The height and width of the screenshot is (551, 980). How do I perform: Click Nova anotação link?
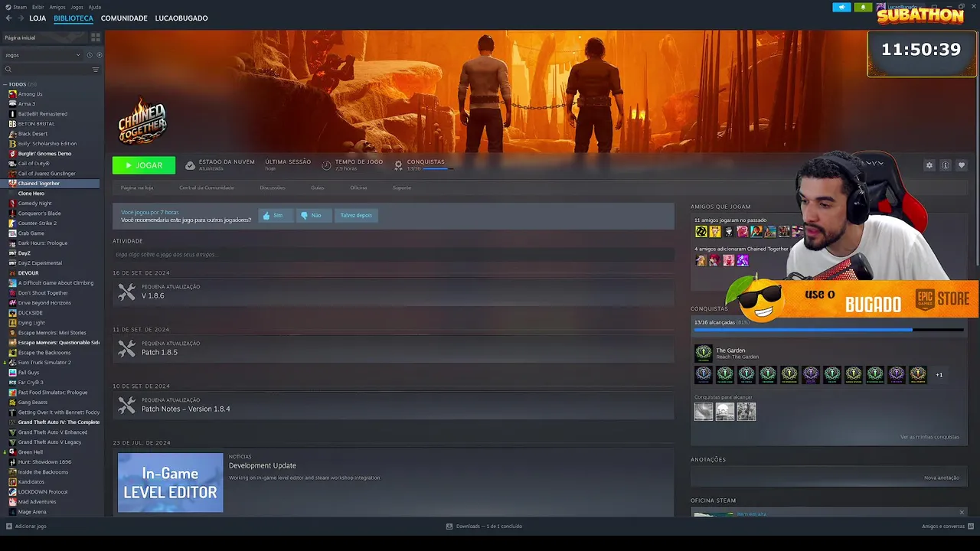pos(942,478)
